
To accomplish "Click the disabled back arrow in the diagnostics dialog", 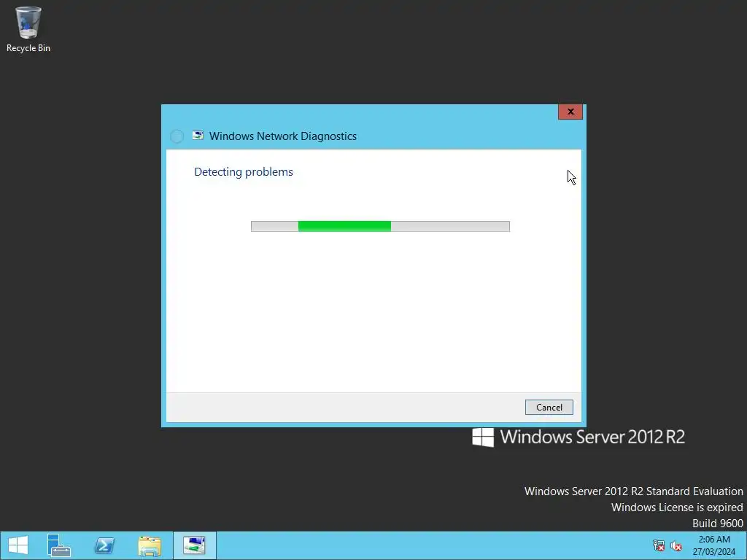I will (177, 136).
